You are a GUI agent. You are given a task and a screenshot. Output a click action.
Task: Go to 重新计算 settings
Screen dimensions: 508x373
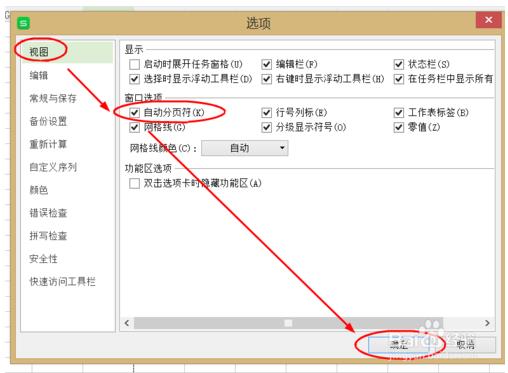click(x=48, y=144)
